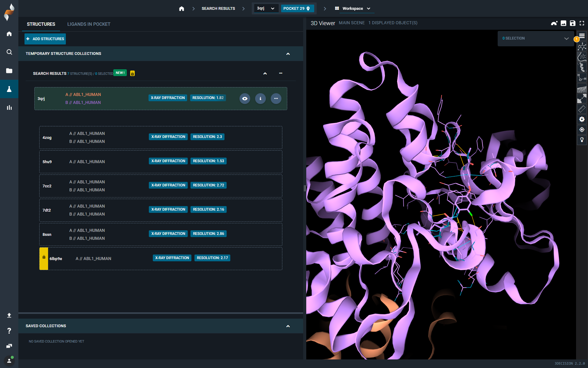The image size is (588, 368).
Task: Click the recenter target icon in viewer
Action: pyautogui.click(x=582, y=129)
